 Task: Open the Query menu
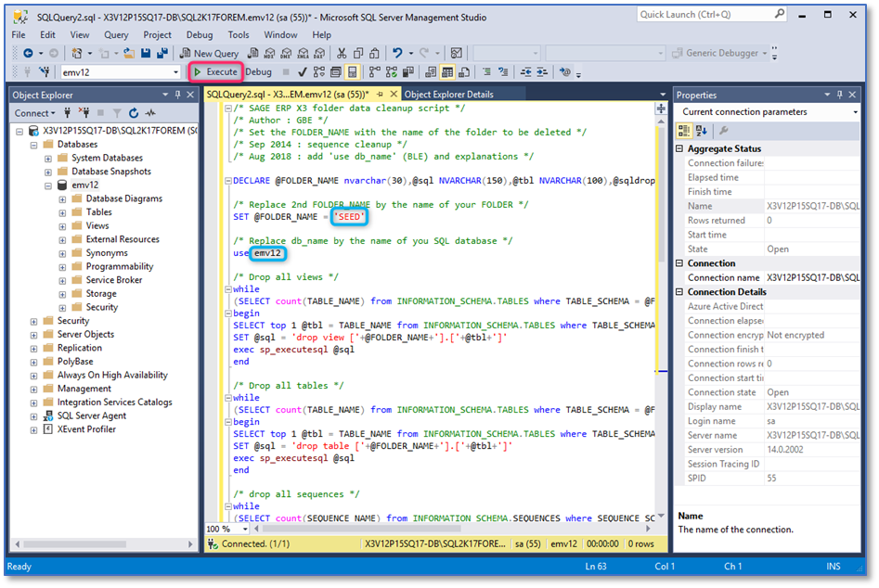coord(116,35)
